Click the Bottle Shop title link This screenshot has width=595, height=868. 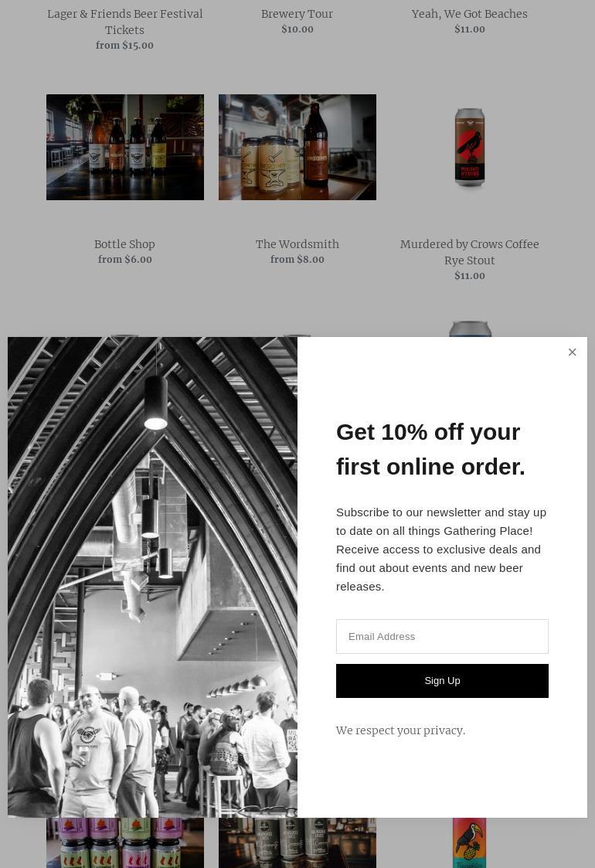click(x=124, y=244)
